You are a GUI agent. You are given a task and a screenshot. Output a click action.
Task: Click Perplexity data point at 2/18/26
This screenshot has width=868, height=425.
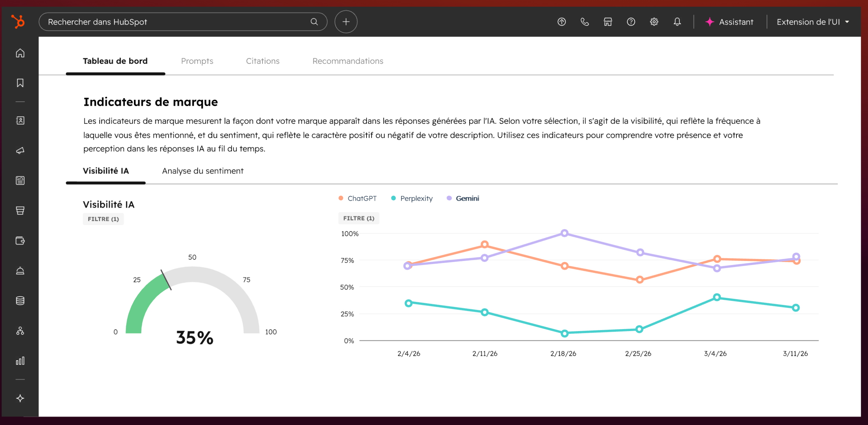tap(565, 333)
